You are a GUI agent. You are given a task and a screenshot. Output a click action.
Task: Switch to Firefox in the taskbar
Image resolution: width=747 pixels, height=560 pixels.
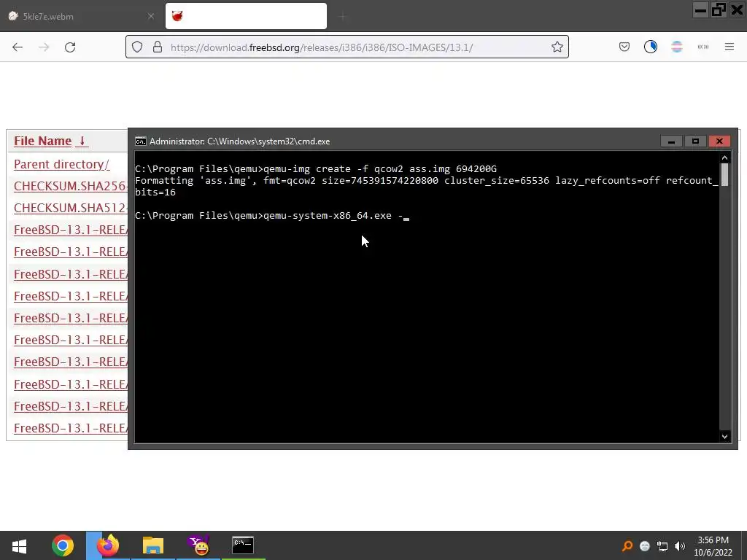[x=108, y=545]
